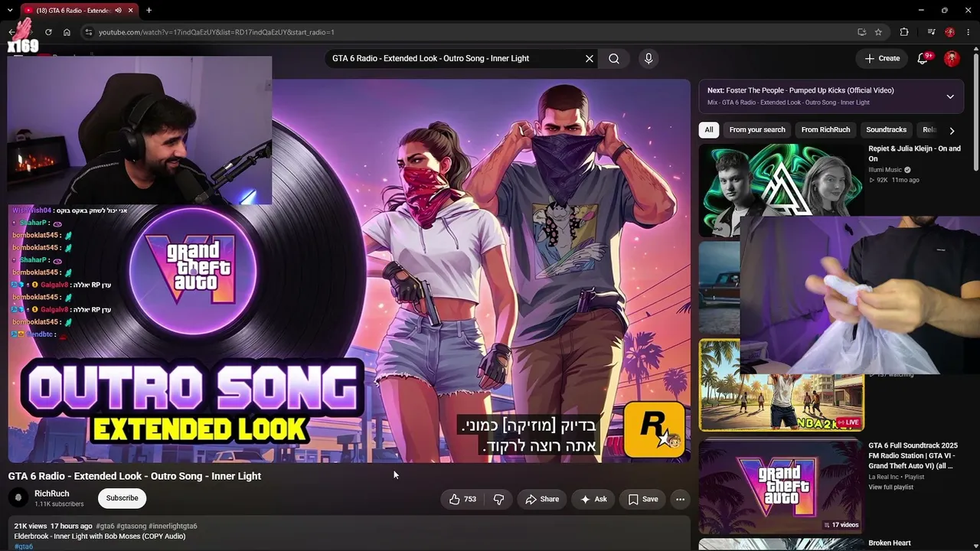Save the video to a playlist

(643, 499)
